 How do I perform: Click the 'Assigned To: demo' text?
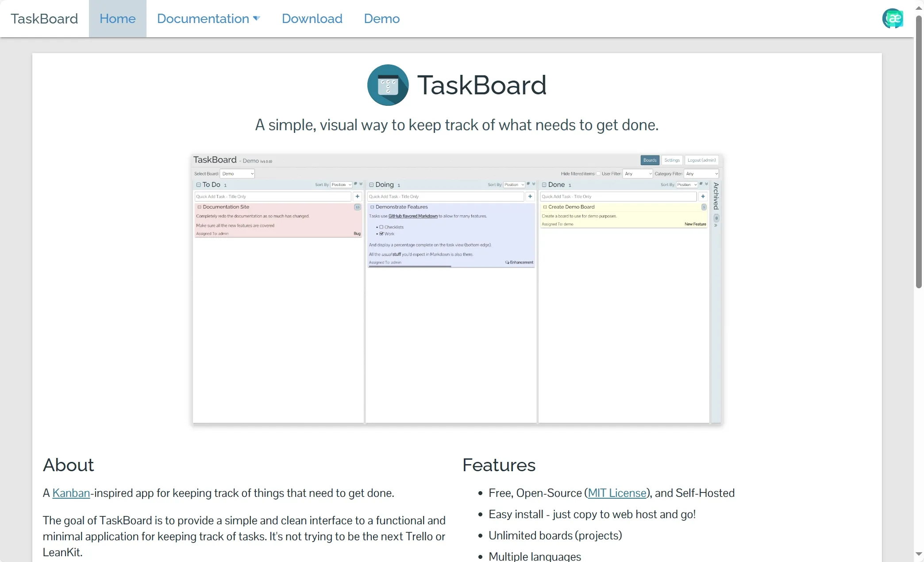558,224
